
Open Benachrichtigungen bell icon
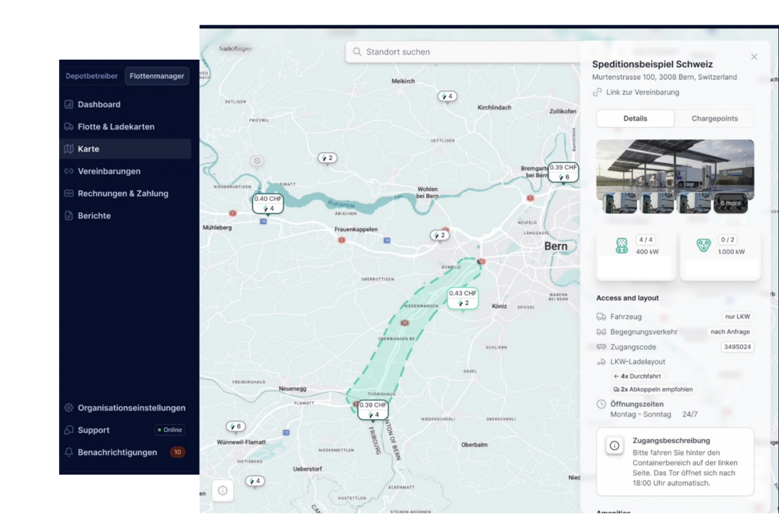(x=69, y=452)
